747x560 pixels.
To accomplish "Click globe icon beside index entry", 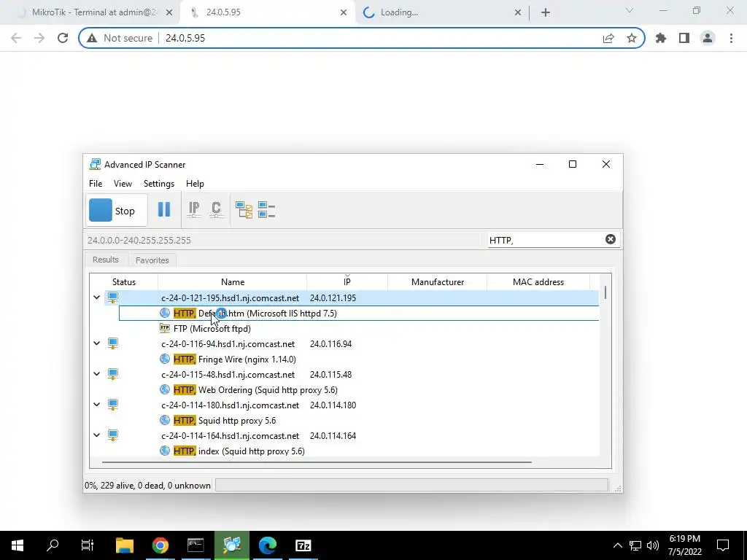I will [x=165, y=451].
